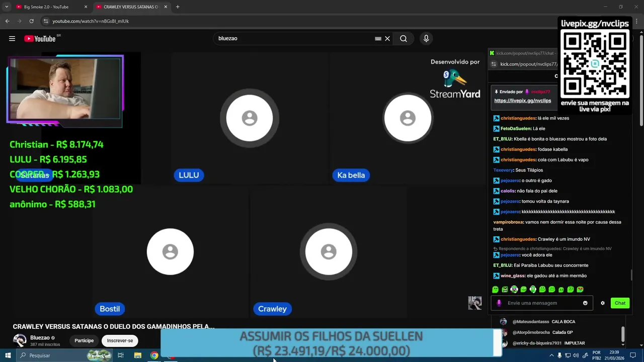Select the youtube.com address bar URL
This screenshot has height=362, width=644.
click(91, 21)
